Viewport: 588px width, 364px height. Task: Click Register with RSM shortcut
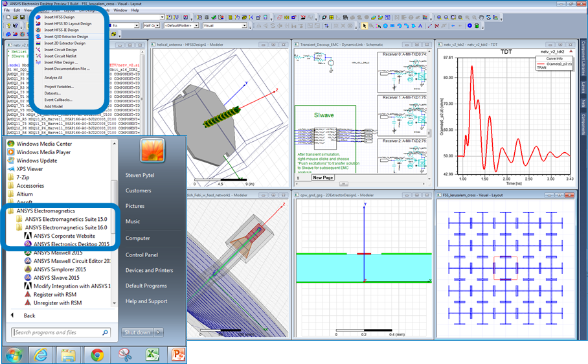tap(56, 294)
